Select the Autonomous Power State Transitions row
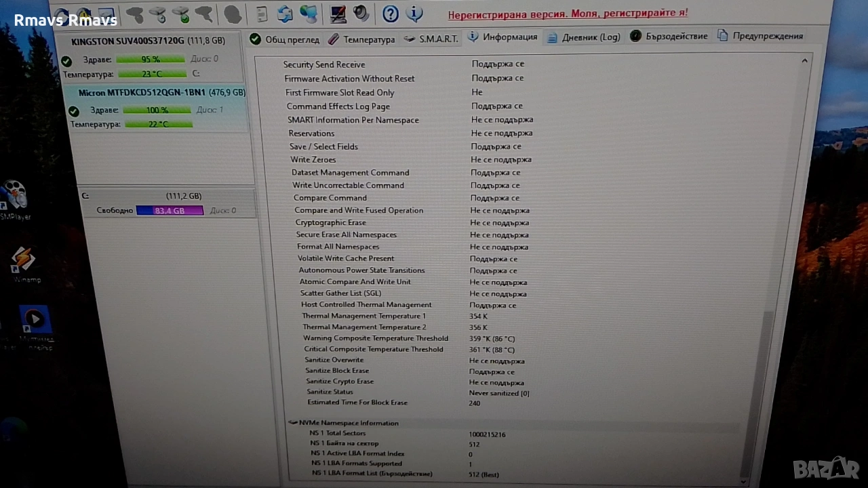Screen dimensions: 868x488 pos(408,270)
